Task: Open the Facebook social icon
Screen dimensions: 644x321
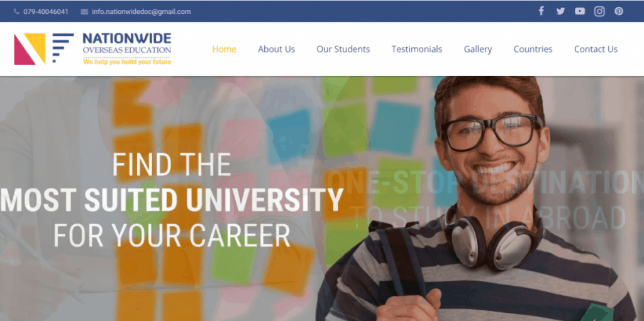Action: [541, 11]
